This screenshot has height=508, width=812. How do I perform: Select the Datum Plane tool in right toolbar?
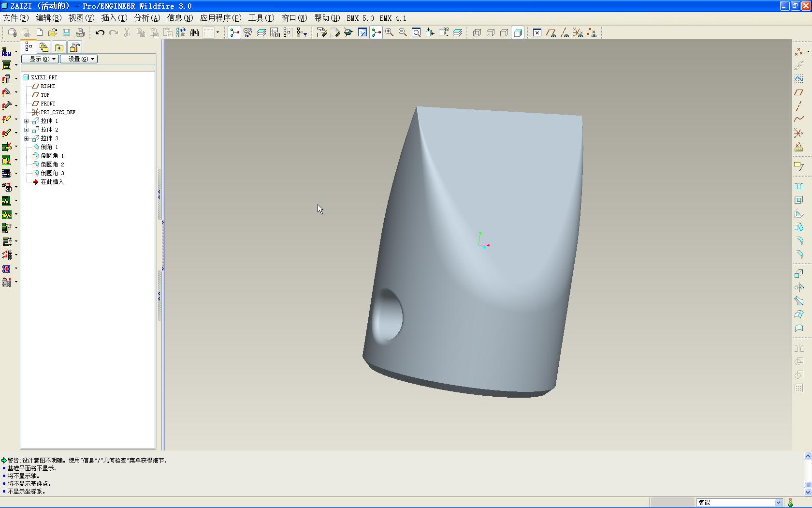tap(799, 92)
